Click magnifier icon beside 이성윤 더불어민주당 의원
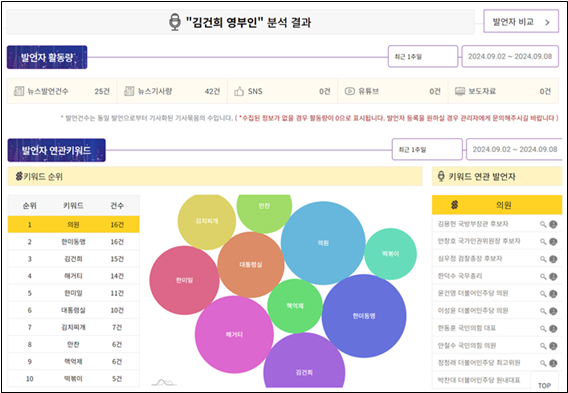568x393 pixels. 543,311
